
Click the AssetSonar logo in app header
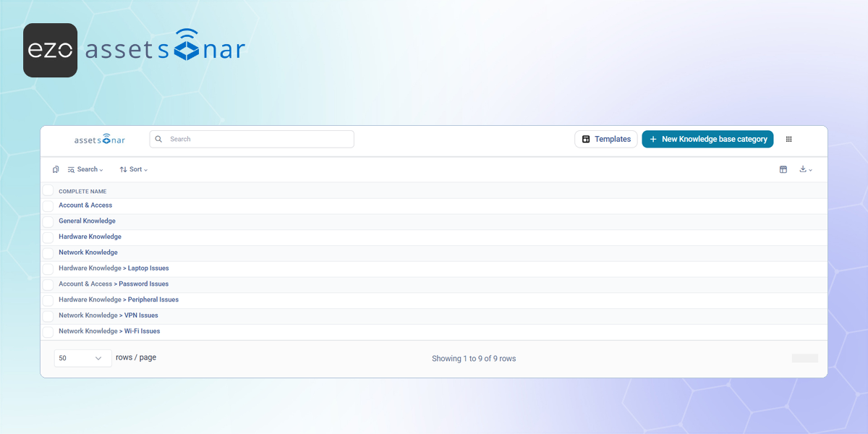tap(100, 139)
